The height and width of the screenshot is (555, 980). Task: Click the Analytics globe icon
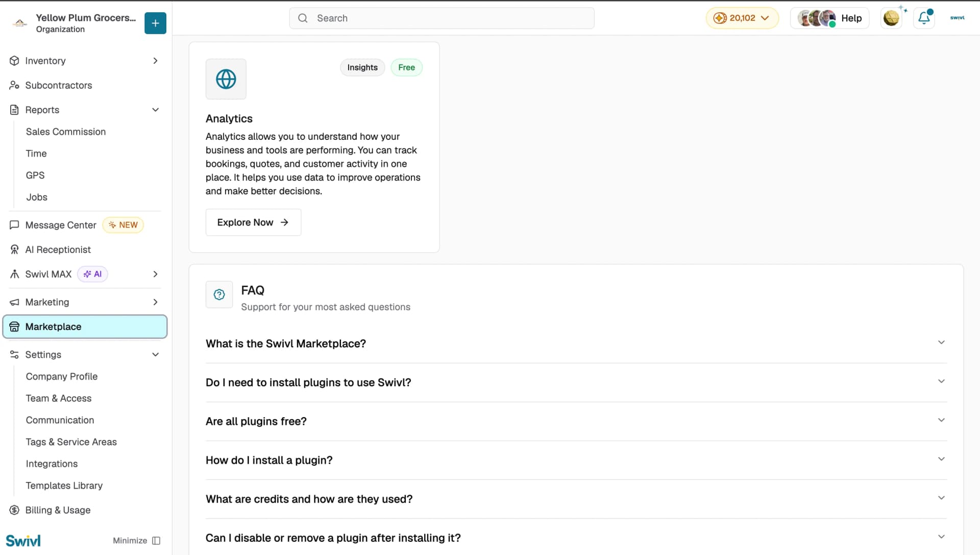point(226,79)
